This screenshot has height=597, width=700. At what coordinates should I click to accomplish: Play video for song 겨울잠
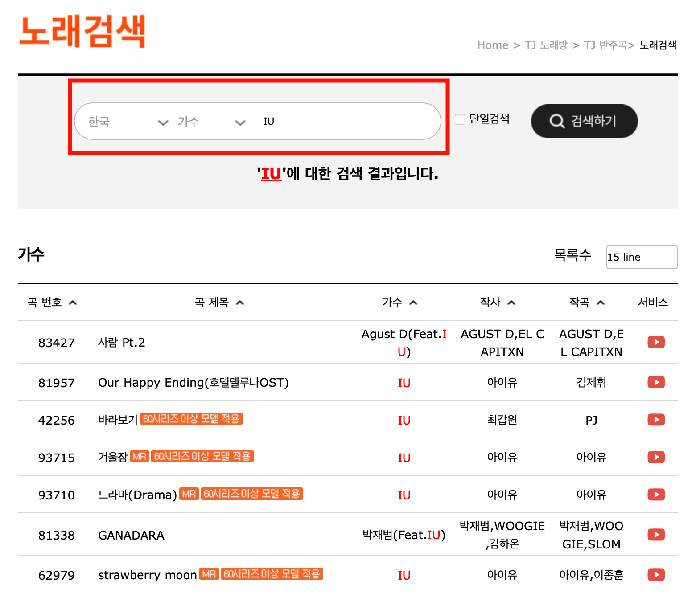(x=656, y=457)
